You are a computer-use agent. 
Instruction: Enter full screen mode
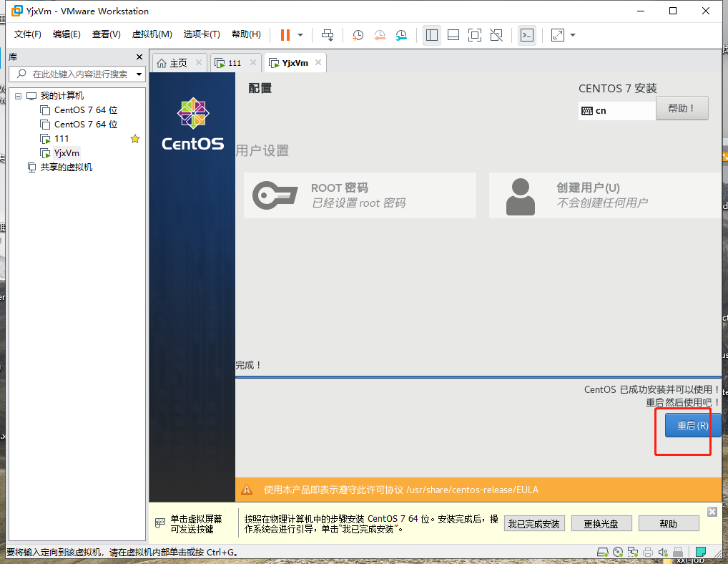coord(474,34)
